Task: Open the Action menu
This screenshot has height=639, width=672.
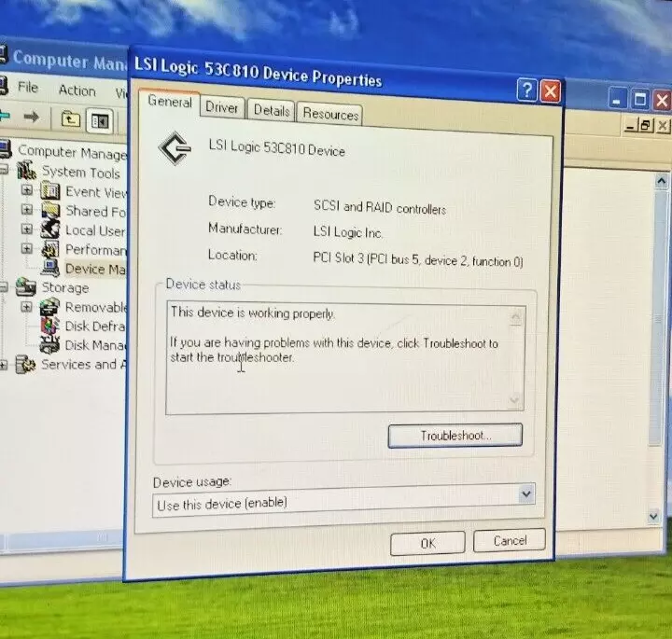Action: (77, 90)
